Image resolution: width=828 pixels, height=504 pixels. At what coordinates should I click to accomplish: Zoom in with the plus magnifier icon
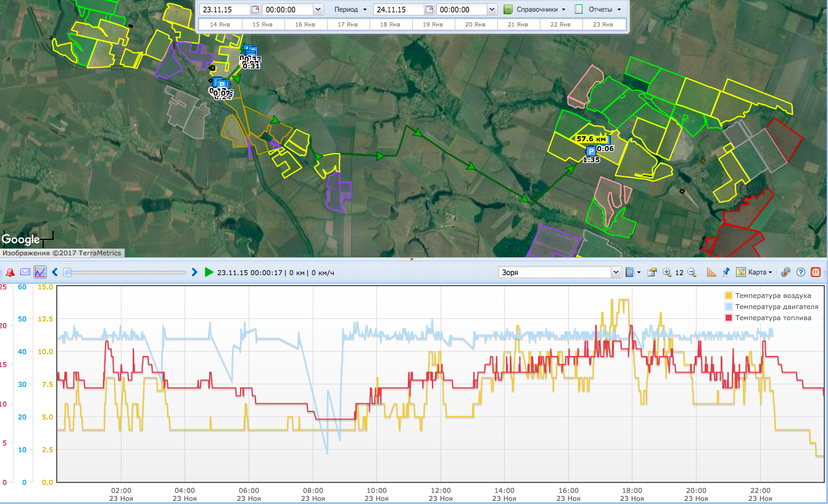click(x=667, y=272)
